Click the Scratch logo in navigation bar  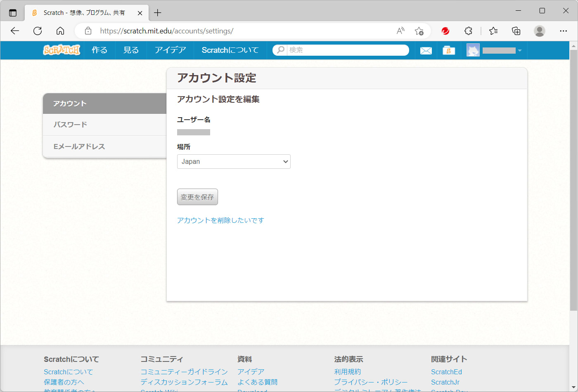click(x=62, y=50)
